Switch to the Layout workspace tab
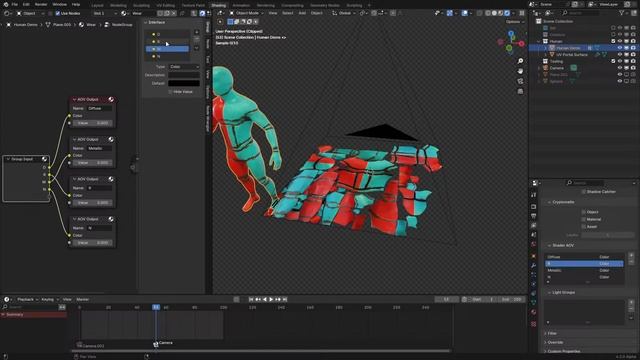640x360 pixels. point(98,5)
